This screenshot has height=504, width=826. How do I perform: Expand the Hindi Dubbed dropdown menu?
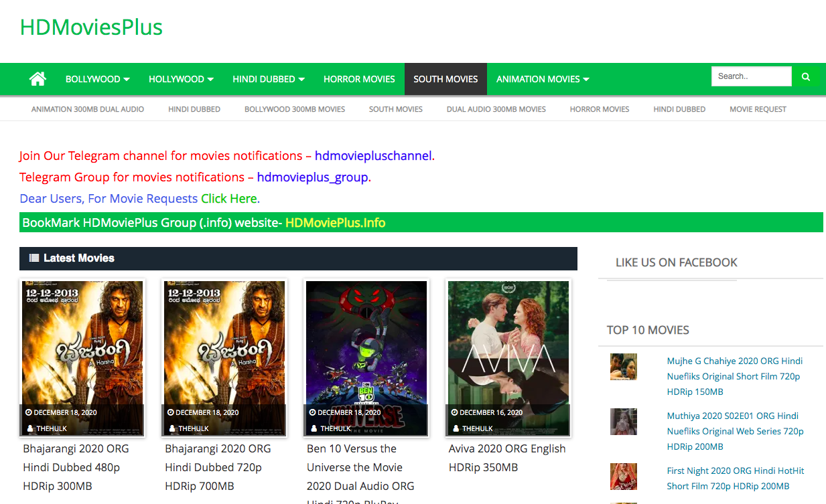click(x=268, y=79)
